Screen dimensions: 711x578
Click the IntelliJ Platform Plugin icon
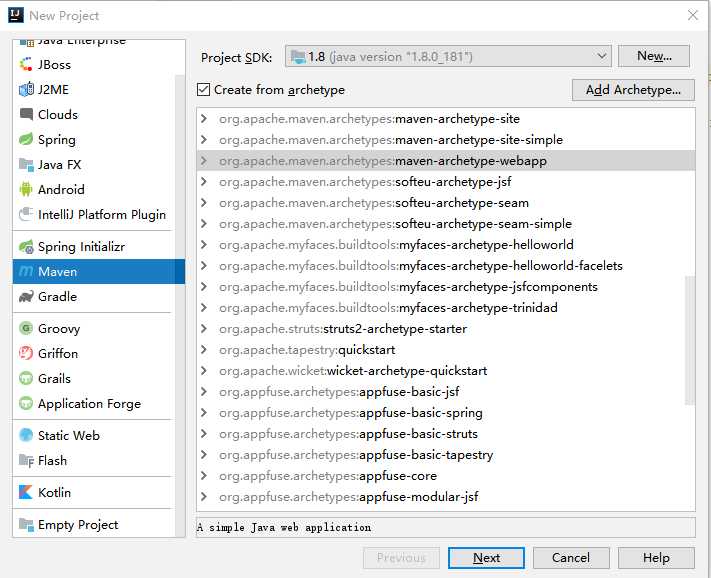click(26, 214)
